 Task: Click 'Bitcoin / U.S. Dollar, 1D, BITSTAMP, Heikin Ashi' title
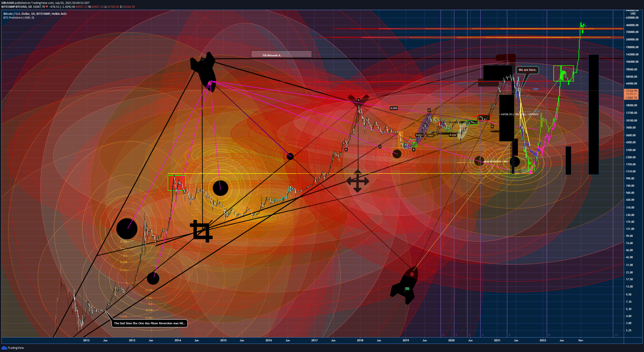click(x=35, y=14)
